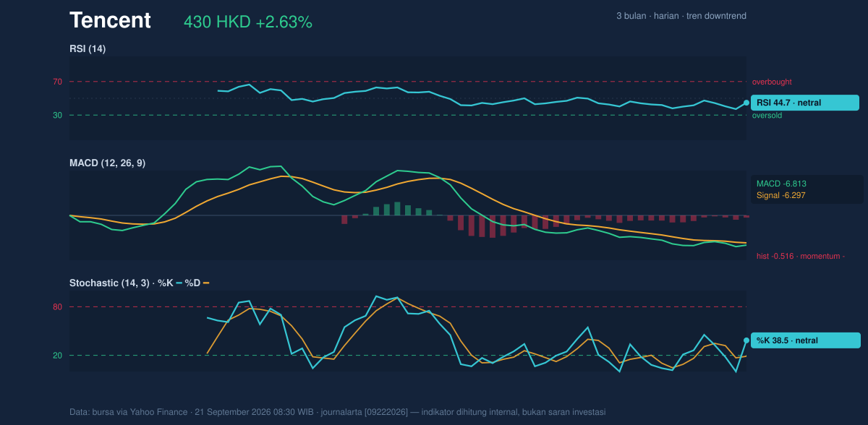Click the overbought label
This screenshot has width=868, height=425.
772,82
